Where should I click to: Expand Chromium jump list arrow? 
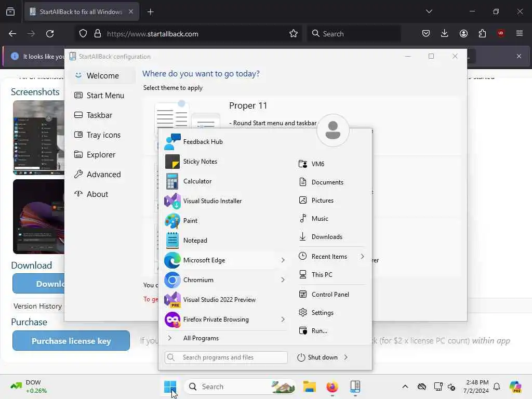point(283,280)
